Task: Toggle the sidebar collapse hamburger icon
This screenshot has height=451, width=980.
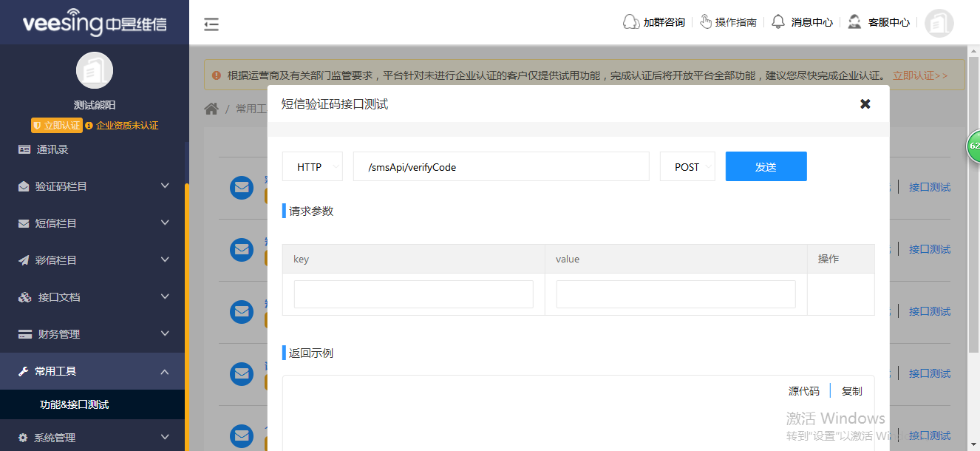Action: (x=211, y=24)
